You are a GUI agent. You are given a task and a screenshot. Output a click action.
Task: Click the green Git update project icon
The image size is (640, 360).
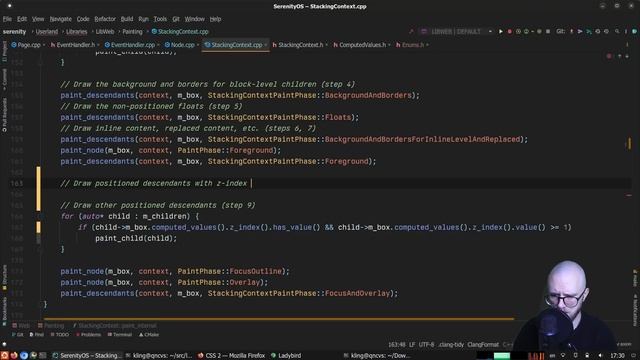click(589, 31)
